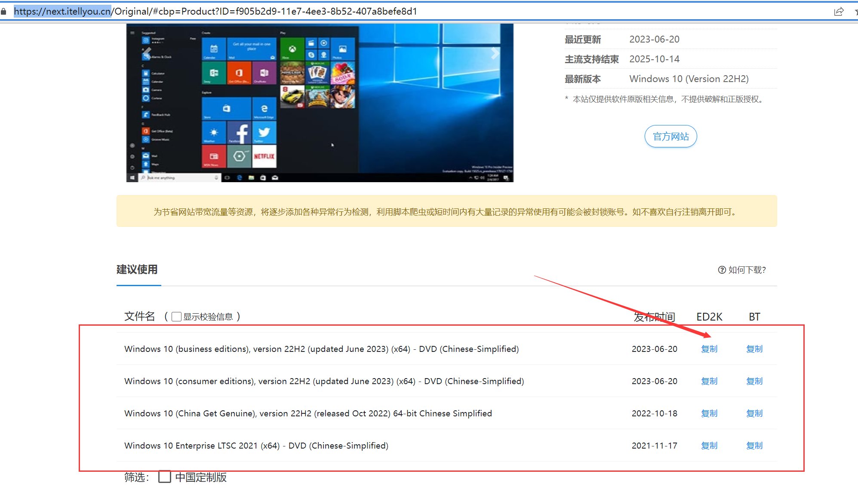Click the 2025-10-14 support end date
Screen dimensions: 858x504
654,59
